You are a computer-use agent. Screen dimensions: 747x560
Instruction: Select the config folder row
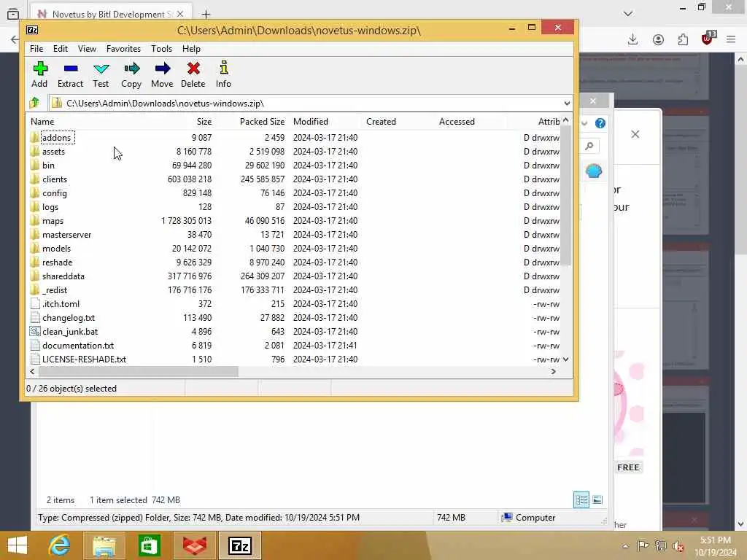coord(295,192)
